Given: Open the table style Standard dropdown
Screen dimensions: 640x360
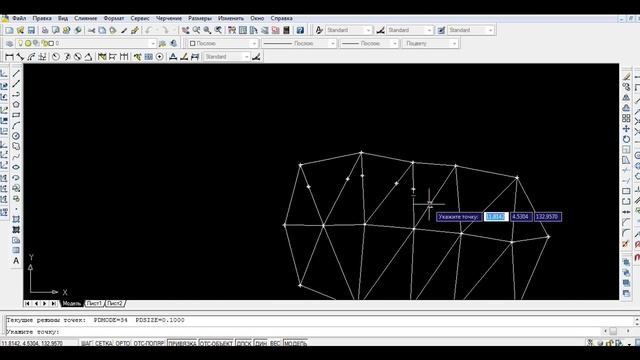Looking at the screenshot, I should pos(471,30).
